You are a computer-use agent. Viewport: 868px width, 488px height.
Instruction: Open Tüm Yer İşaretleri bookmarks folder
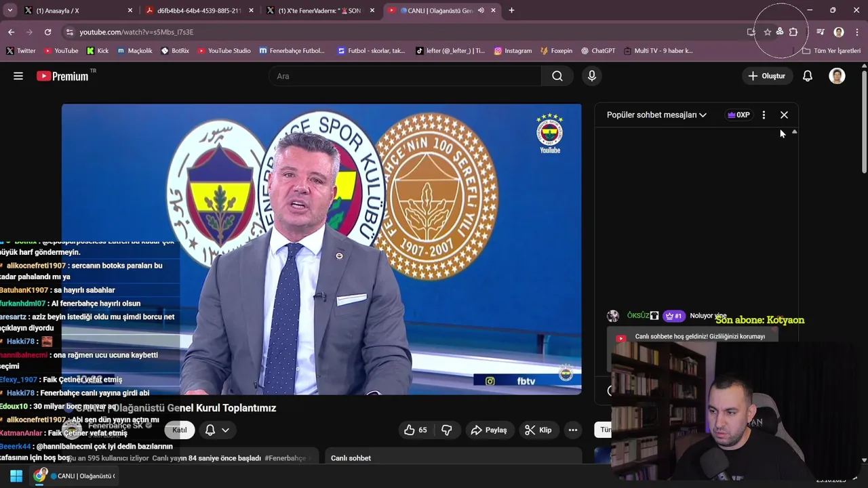tap(831, 51)
